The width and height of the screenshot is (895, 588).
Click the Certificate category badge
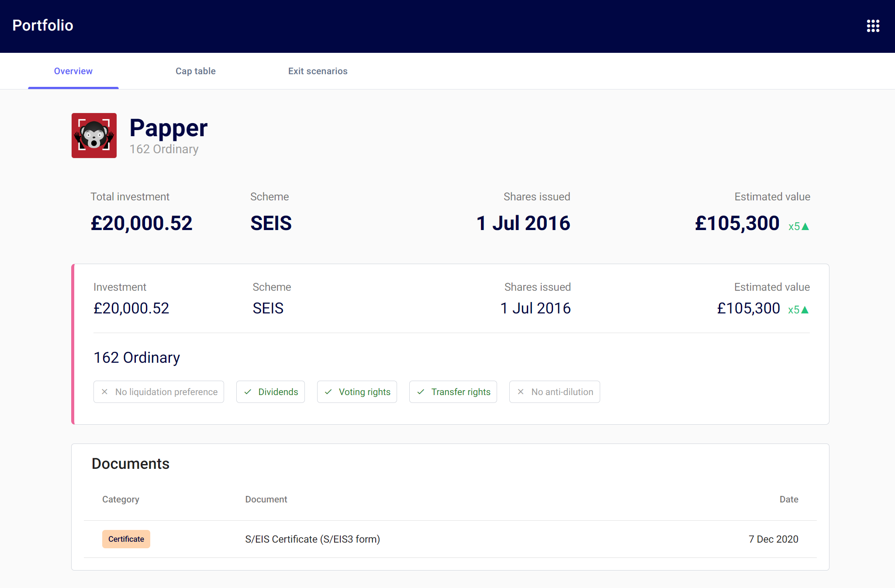[x=126, y=539]
